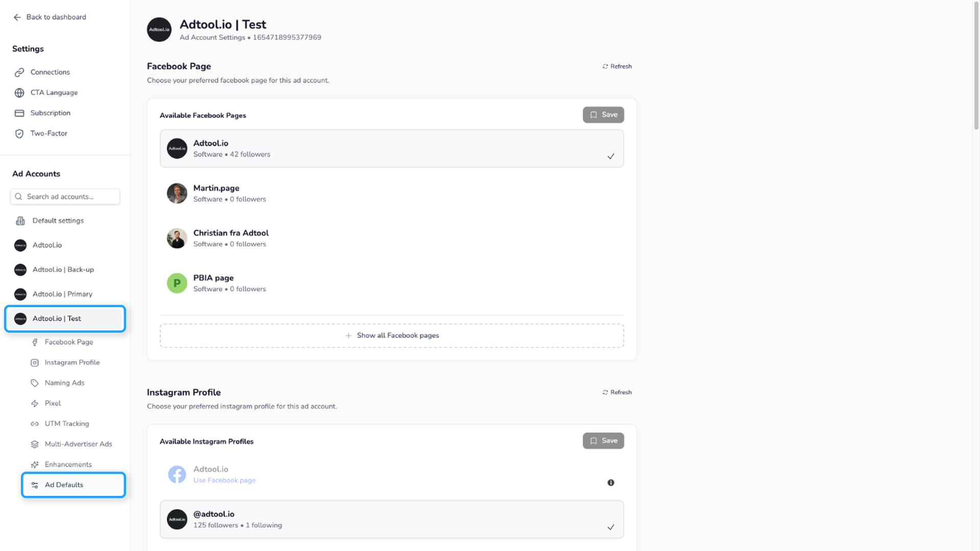
Task: Click the Instagram Profile sidebar icon
Action: (35, 363)
